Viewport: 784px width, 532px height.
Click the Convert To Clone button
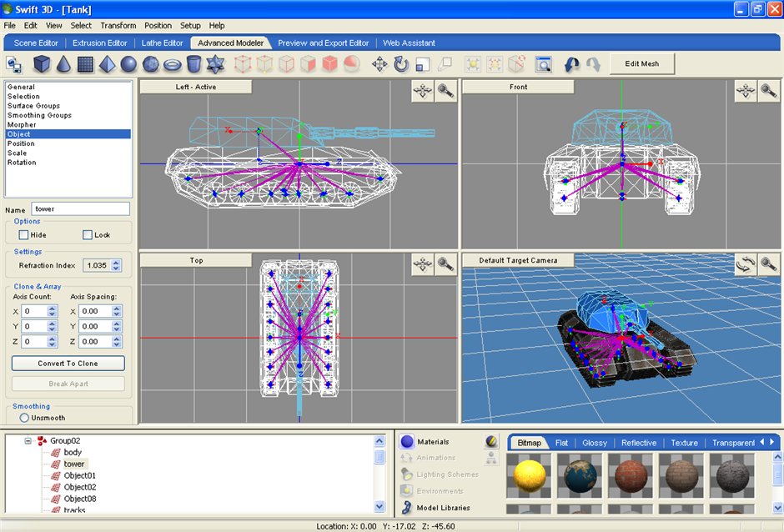tap(68, 364)
